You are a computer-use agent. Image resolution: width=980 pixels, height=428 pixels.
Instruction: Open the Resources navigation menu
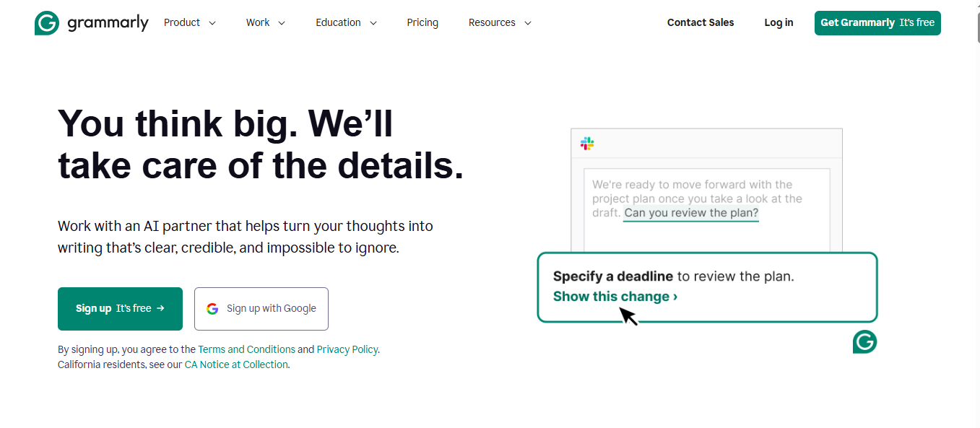(499, 22)
